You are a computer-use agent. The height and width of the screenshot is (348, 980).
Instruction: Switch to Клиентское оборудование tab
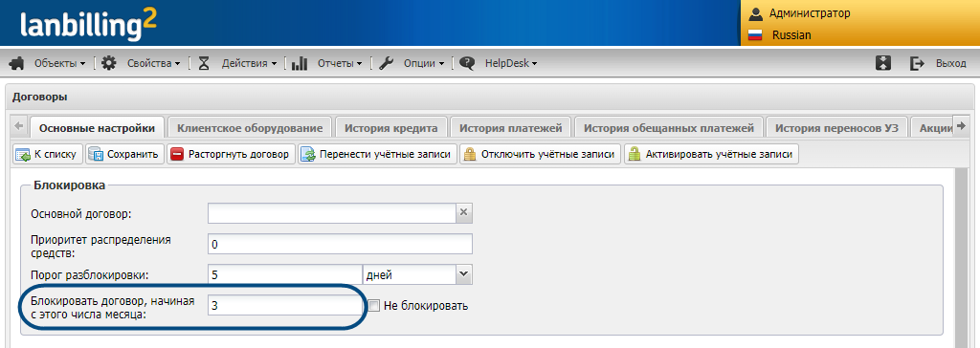click(250, 128)
